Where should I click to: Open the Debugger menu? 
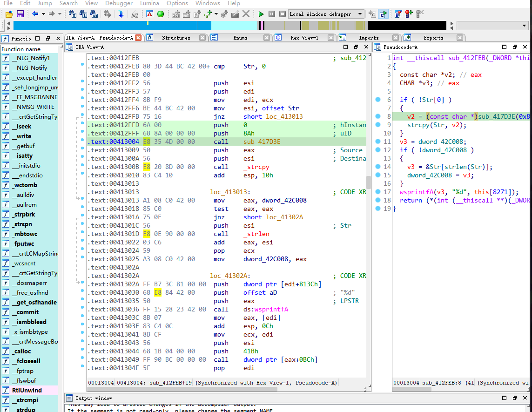(119, 3)
